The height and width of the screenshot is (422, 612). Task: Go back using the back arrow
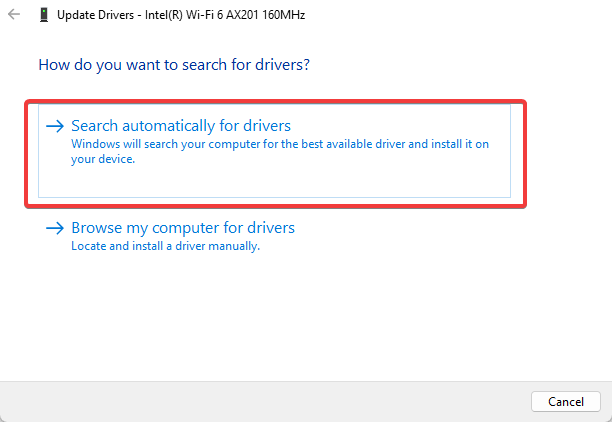14,14
